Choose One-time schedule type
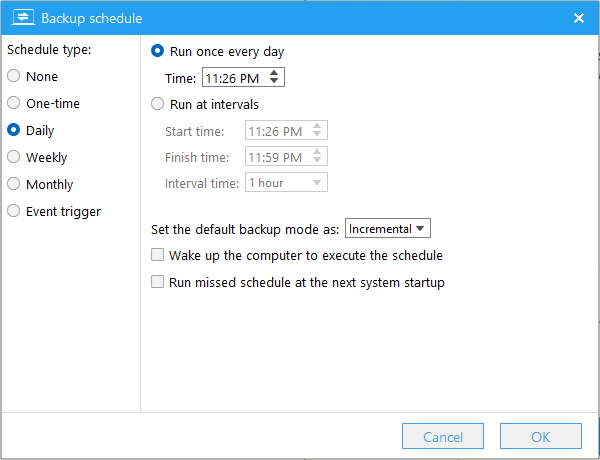Viewport: 600px width, 460px height. (14, 104)
